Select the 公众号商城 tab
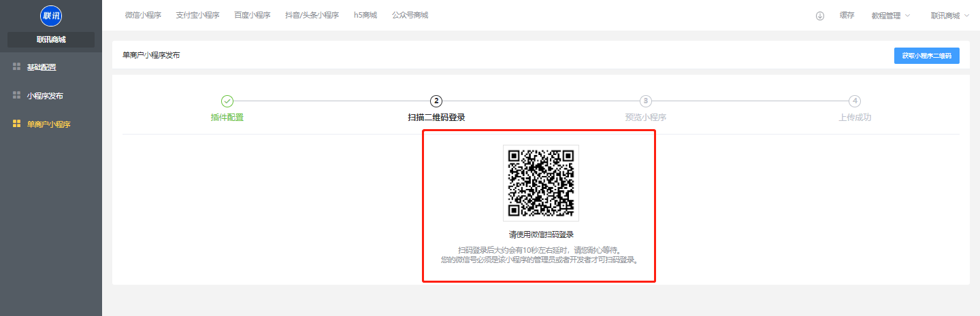980x316 pixels. coord(410,15)
